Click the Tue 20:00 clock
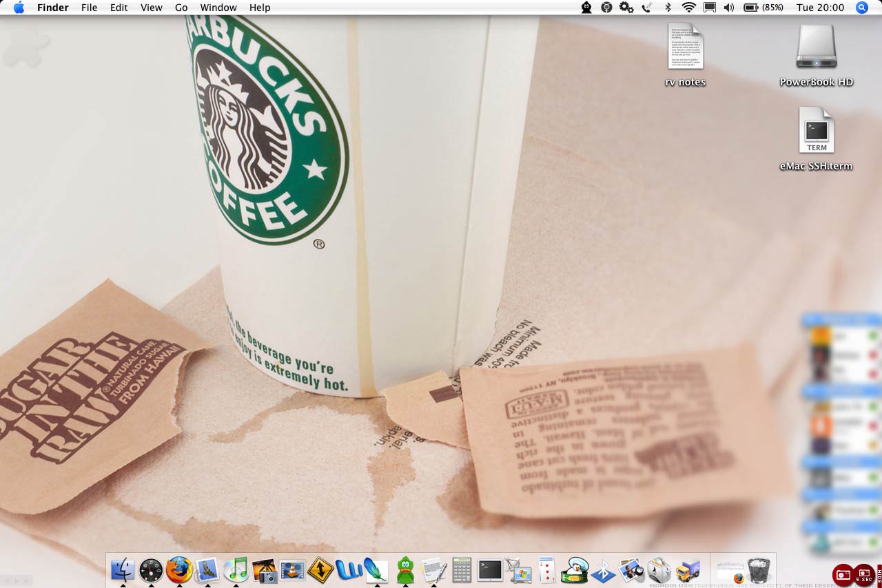This screenshot has width=882, height=588. (x=820, y=8)
